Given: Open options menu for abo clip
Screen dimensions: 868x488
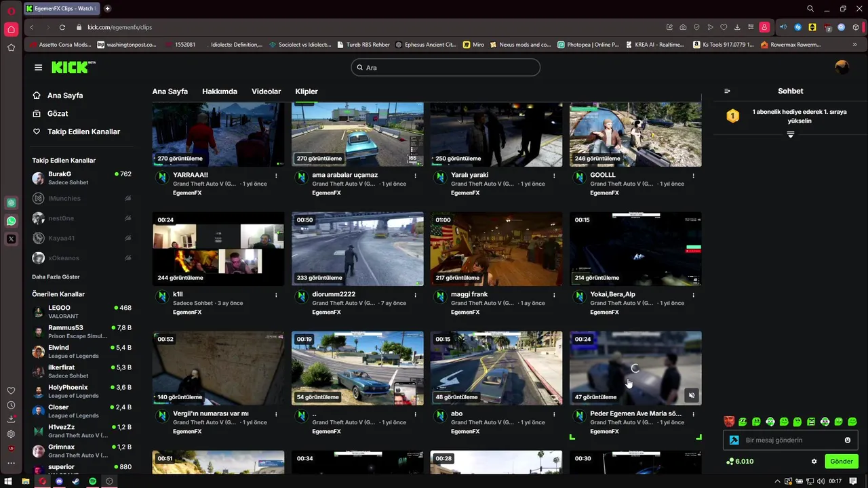Looking at the screenshot, I should pos(554,414).
